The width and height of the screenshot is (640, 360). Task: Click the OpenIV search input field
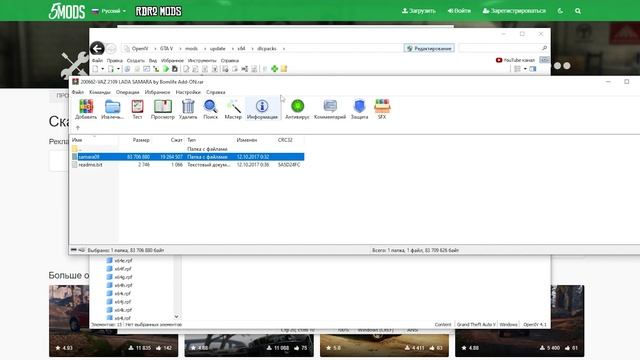(x=499, y=48)
